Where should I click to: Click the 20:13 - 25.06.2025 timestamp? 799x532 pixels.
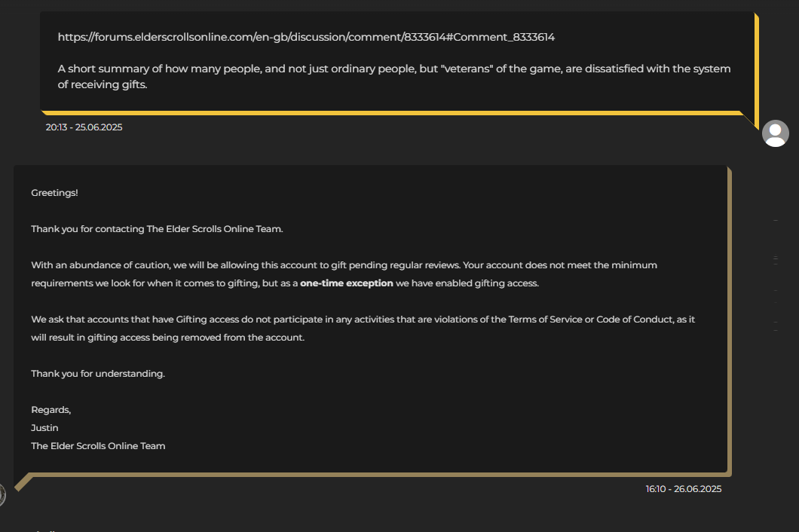tap(84, 127)
